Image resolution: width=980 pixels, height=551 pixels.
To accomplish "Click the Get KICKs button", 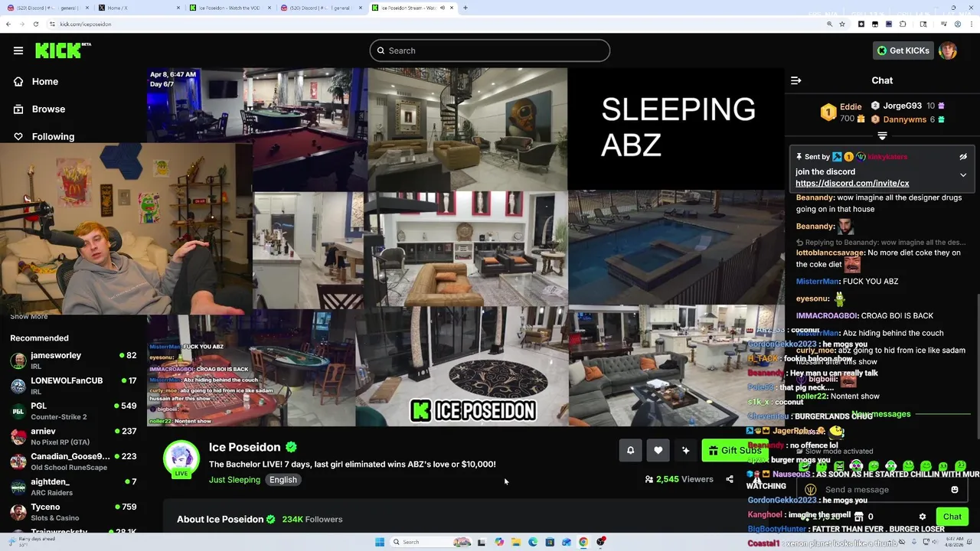I will 903,51.
